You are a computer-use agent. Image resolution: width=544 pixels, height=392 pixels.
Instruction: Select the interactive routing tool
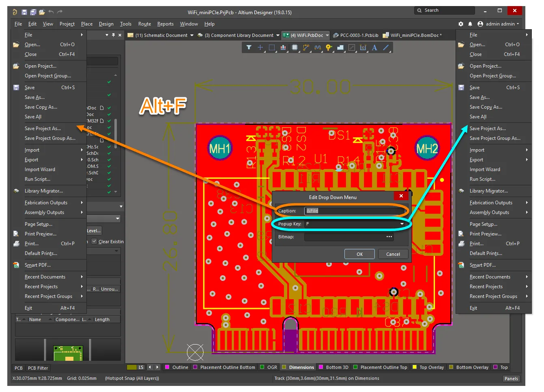coord(306,47)
